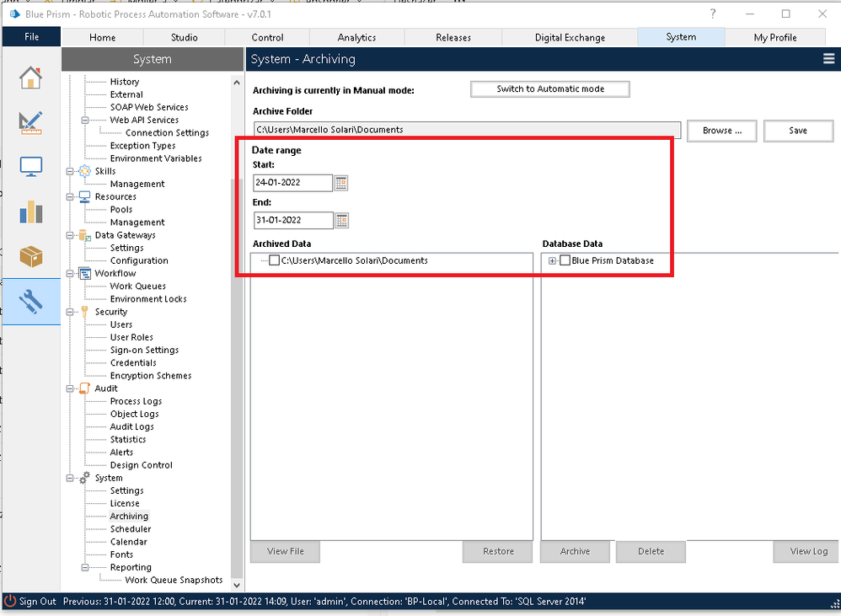This screenshot has width=841, height=616.
Task: Collapse the Web API Services node
Action: tap(85, 121)
